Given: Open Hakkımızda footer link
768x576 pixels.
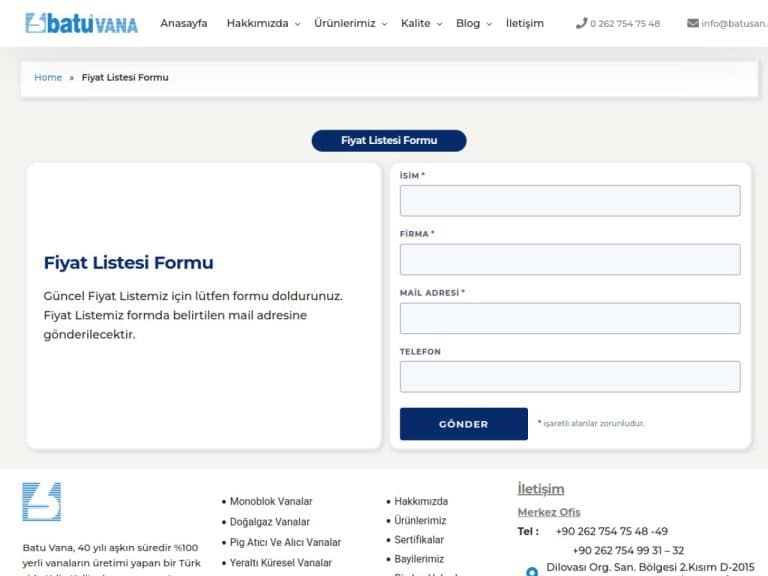Looking at the screenshot, I should point(421,502).
